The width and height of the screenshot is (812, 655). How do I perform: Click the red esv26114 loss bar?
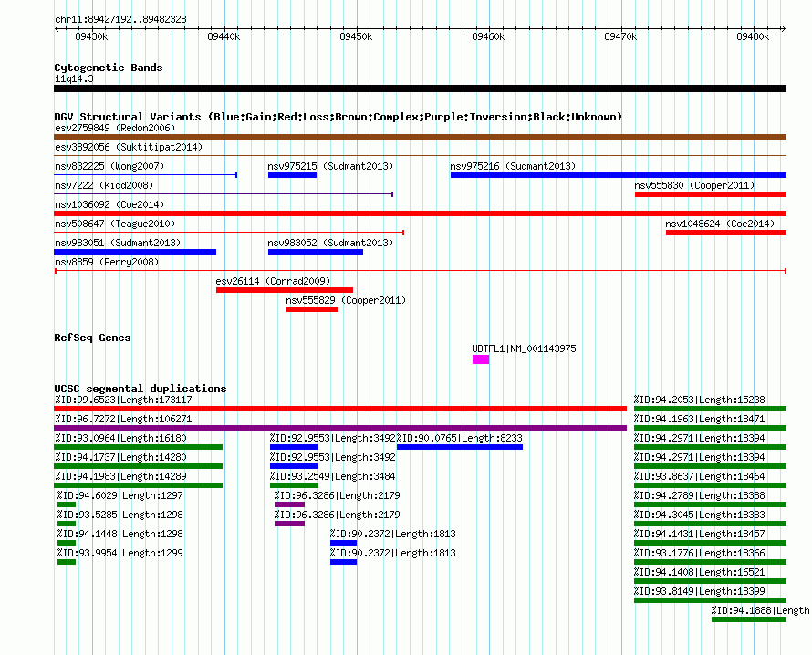tap(285, 290)
